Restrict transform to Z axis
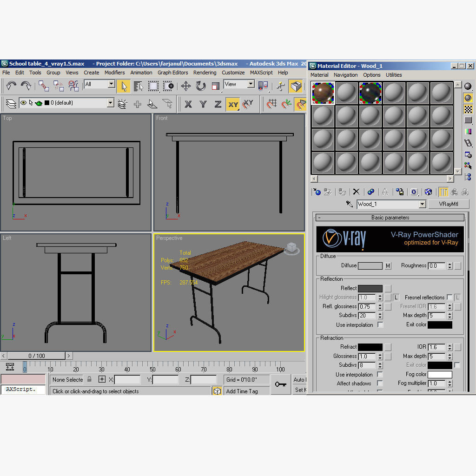 pos(218,104)
